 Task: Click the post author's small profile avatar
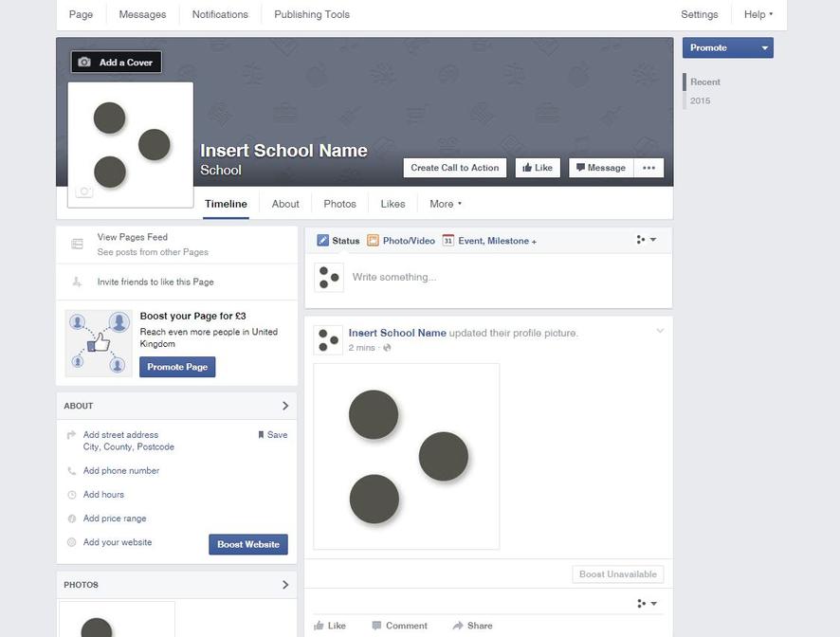pos(328,340)
